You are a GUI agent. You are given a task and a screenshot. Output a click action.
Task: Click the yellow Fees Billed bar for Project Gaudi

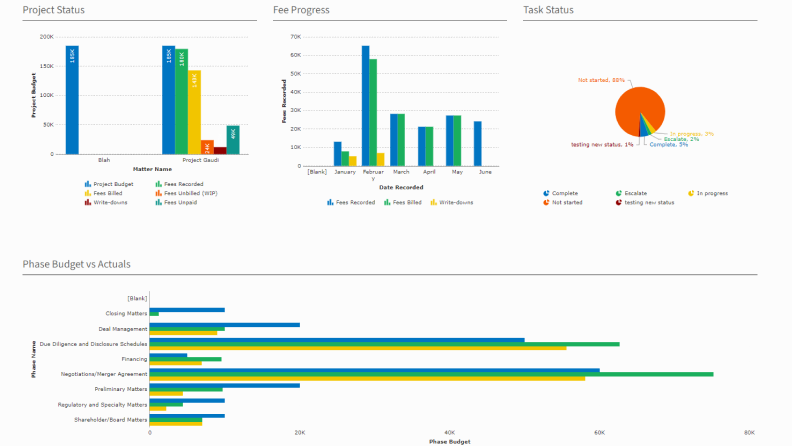pyautogui.click(x=195, y=112)
